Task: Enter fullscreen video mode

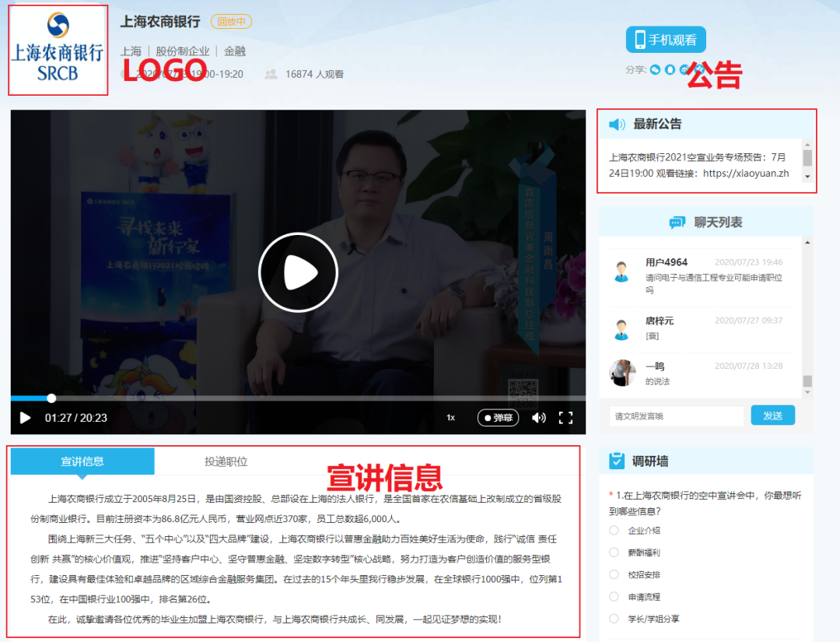Action: click(x=566, y=418)
